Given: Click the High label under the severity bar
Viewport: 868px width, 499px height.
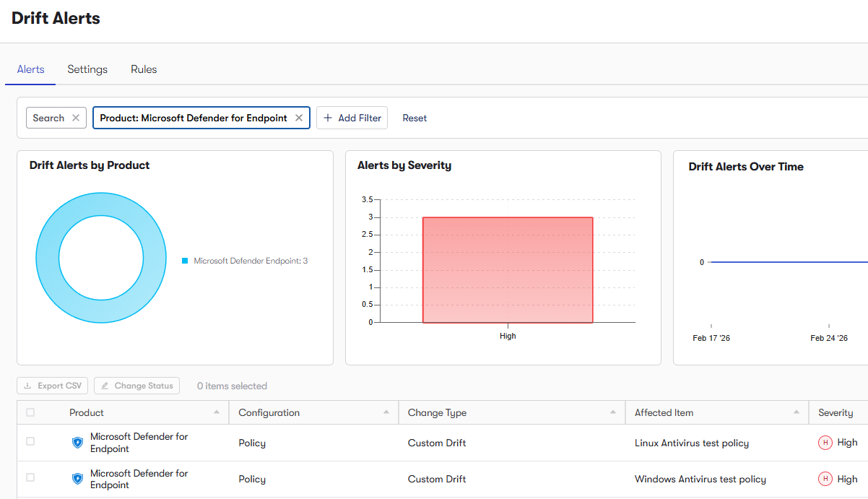Looking at the screenshot, I should pos(508,336).
